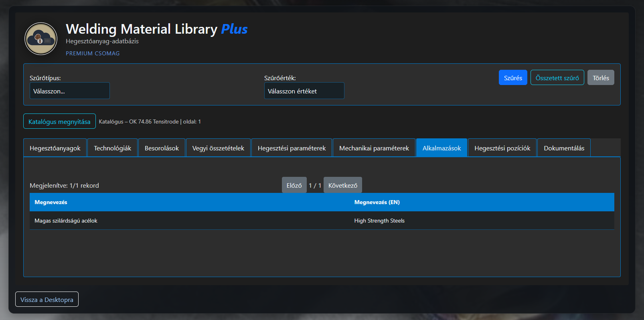The image size is (644, 320).
Task: Select the Magas szilárdságú acélok cell
Action: tap(189, 221)
